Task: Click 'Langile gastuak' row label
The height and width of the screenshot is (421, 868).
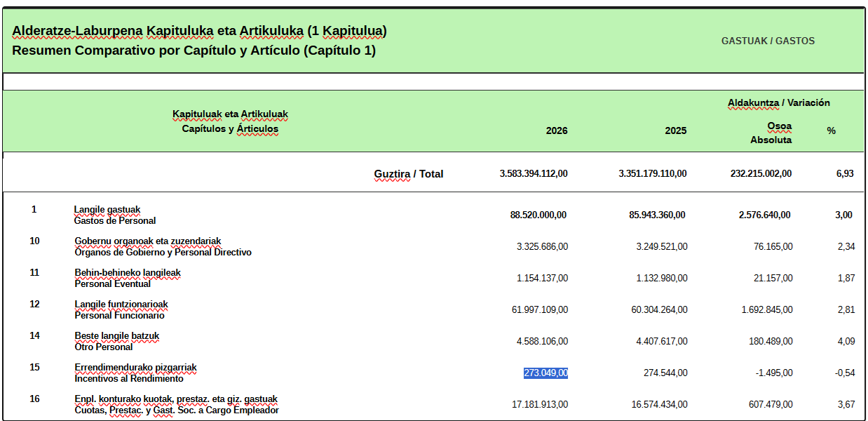Action: [x=107, y=210]
